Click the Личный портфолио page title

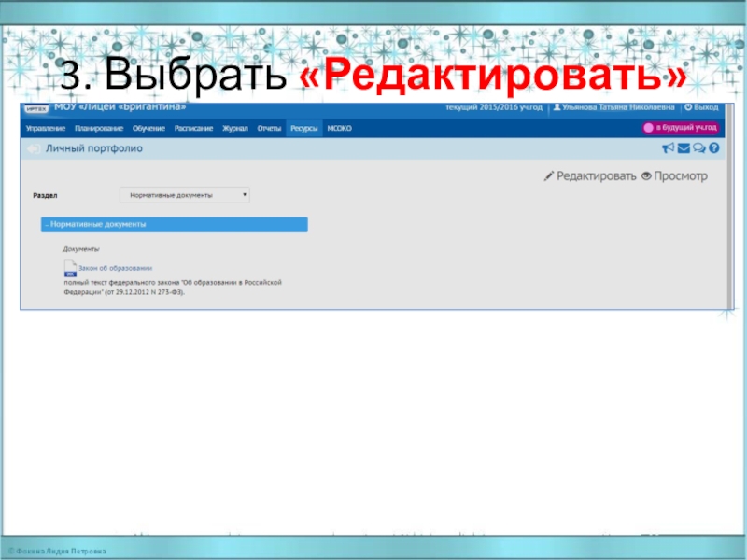click(94, 148)
